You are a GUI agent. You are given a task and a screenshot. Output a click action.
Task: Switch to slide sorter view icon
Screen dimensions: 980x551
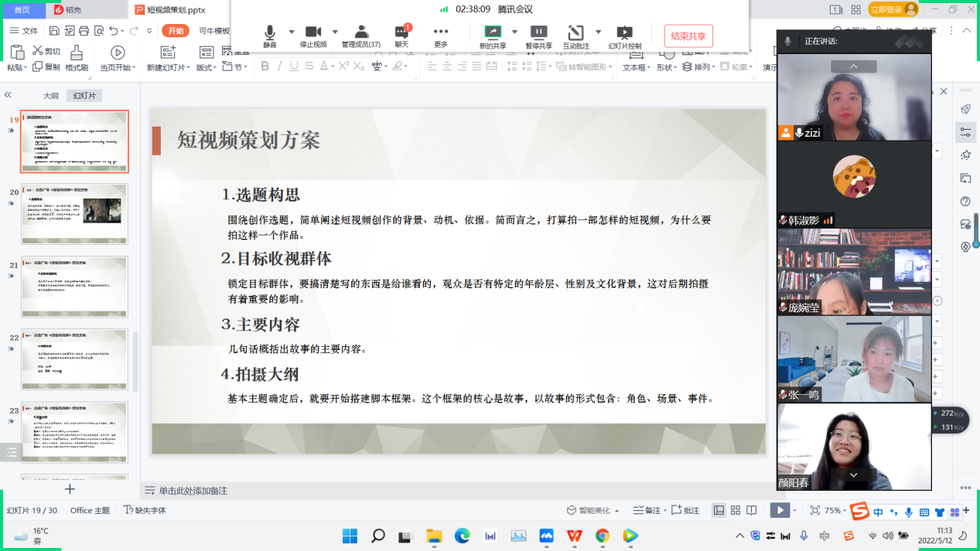pyautogui.click(x=735, y=510)
